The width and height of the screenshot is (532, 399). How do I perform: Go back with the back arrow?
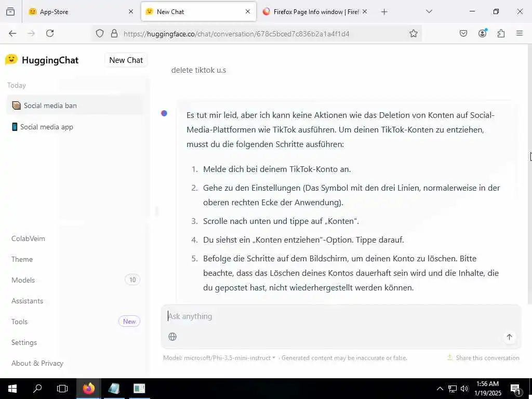(x=12, y=33)
